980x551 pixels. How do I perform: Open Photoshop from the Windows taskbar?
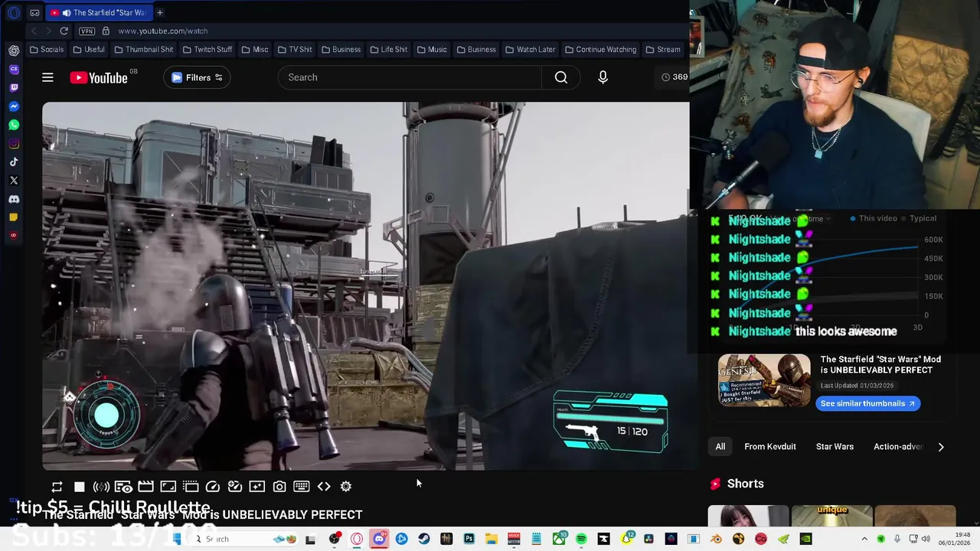click(x=469, y=539)
